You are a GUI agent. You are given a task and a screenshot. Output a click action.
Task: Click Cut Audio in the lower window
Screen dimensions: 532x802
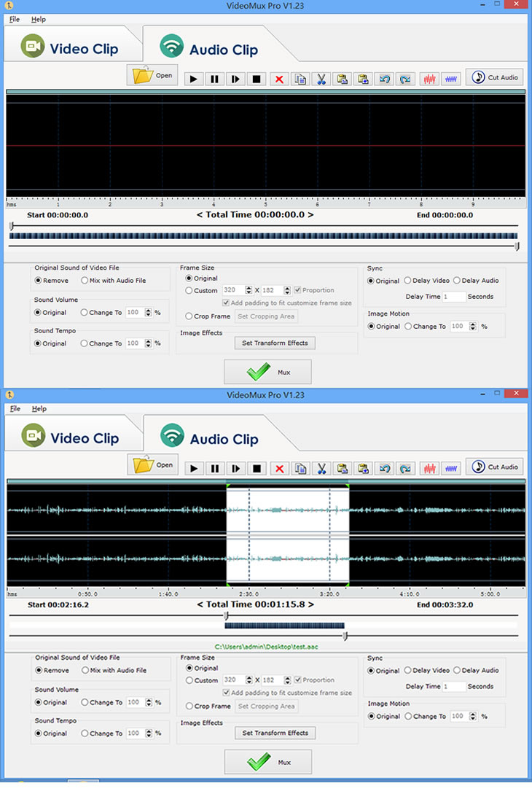tap(495, 467)
